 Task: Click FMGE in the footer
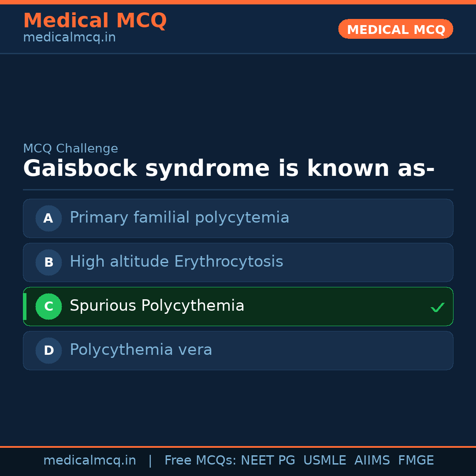(416, 461)
